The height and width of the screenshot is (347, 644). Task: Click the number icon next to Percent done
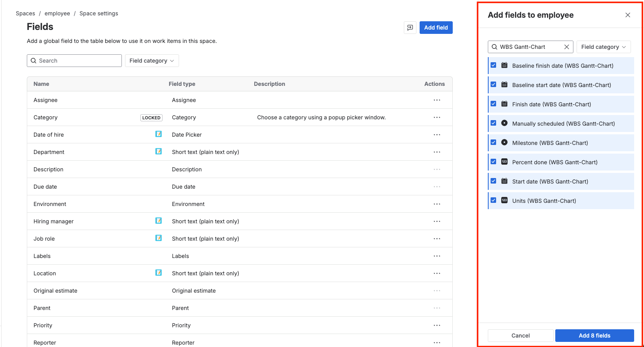click(504, 162)
